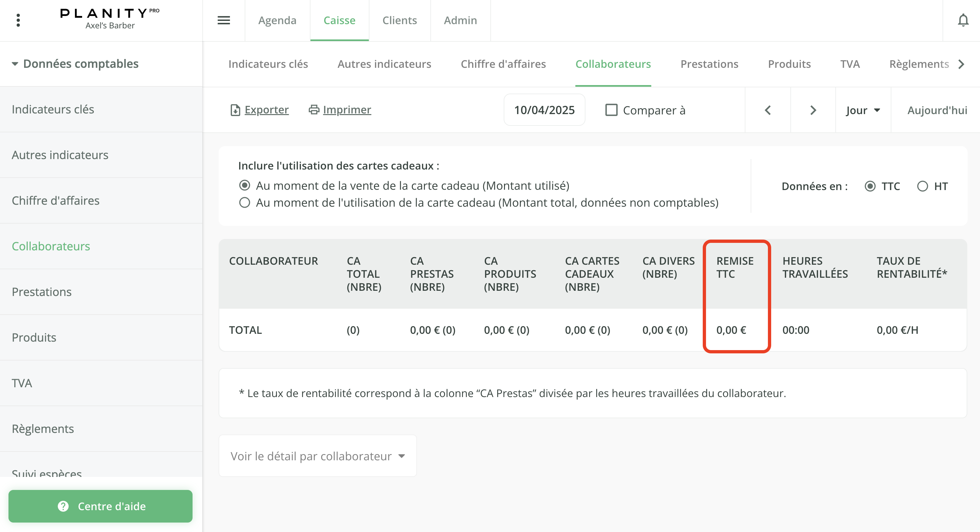Collapse the Données comptables section
This screenshot has width=980, height=532.
(x=15, y=64)
